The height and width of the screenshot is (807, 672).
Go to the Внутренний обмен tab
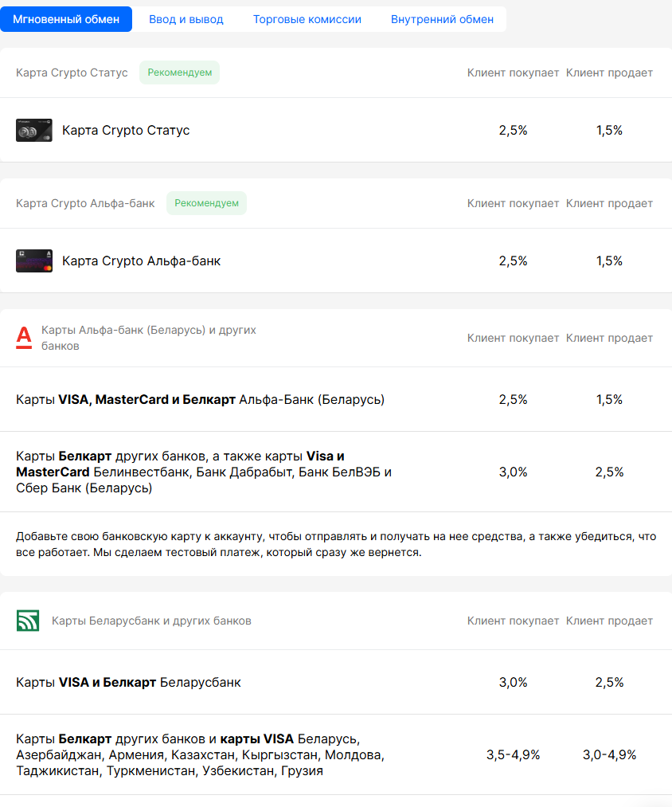[x=442, y=19]
